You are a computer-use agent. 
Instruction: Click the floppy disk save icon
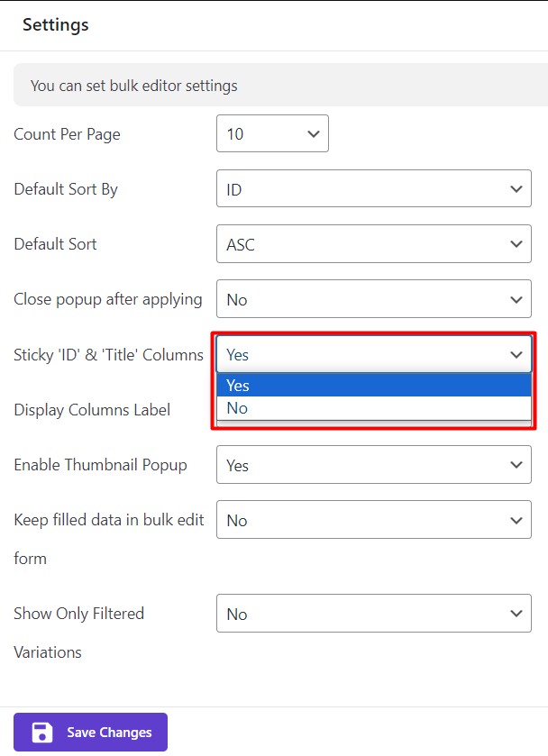pos(41,733)
